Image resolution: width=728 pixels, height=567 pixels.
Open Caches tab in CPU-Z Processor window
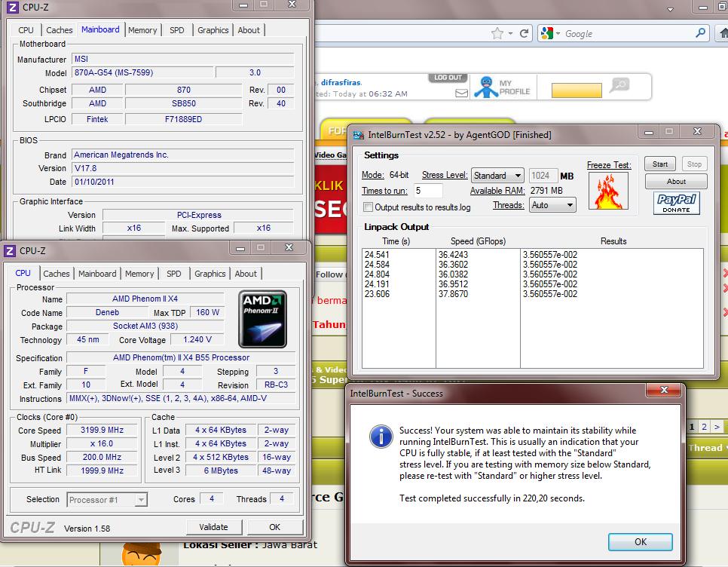(x=57, y=274)
